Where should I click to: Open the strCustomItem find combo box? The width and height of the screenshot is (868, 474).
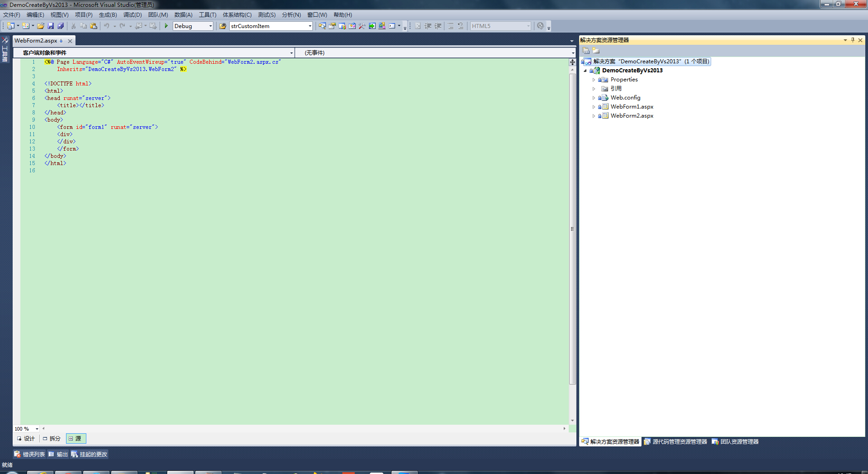point(271,26)
